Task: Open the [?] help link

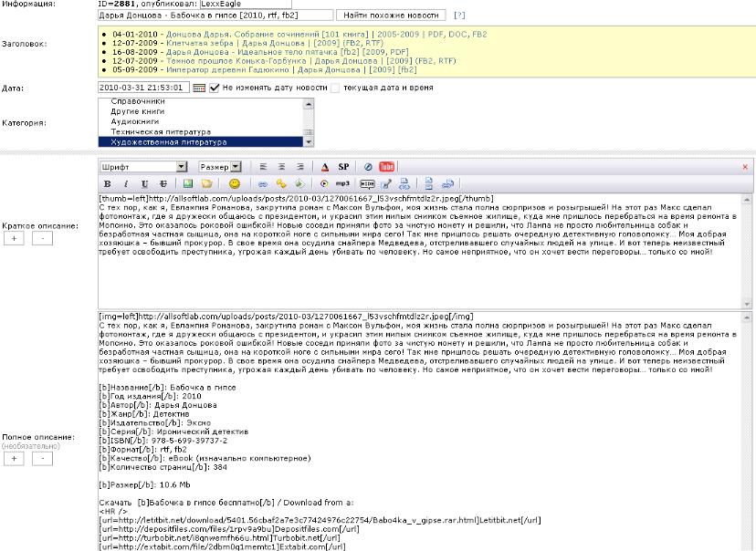Action: click(x=459, y=16)
